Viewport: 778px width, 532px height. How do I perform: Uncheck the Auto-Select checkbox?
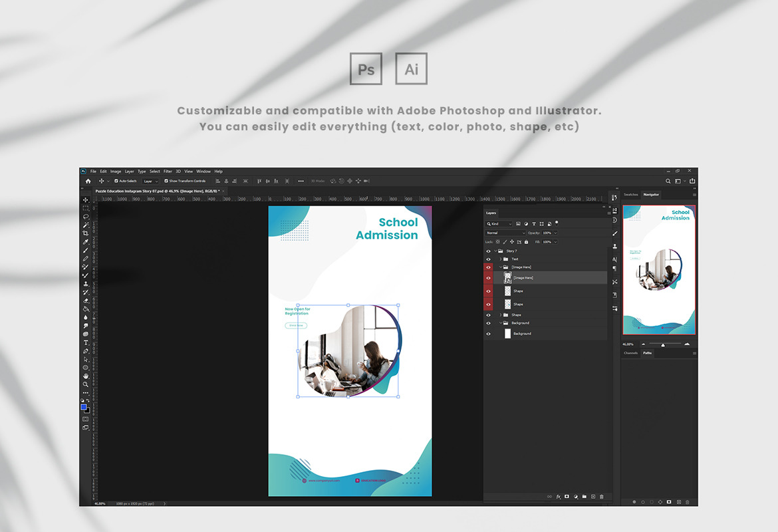point(116,181)
